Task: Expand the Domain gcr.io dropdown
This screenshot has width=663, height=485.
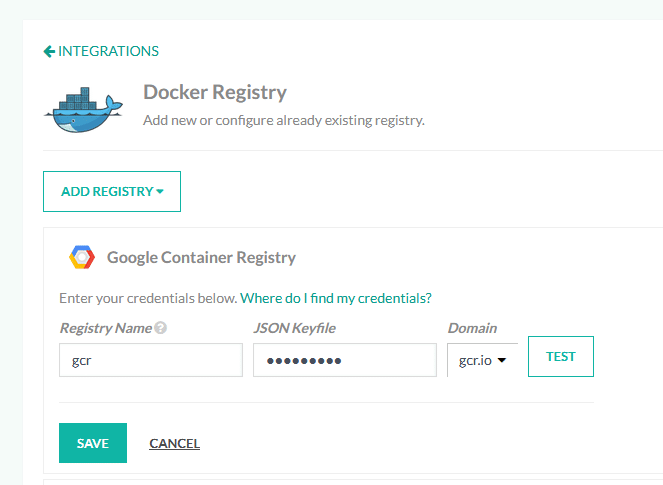Action: (x=482, y=360)
